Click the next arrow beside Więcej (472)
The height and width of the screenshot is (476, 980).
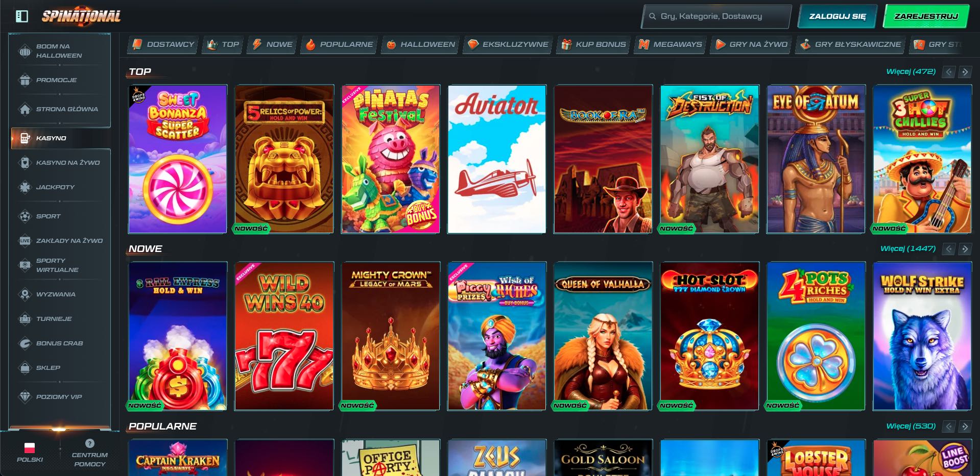[x=965, y=72]
